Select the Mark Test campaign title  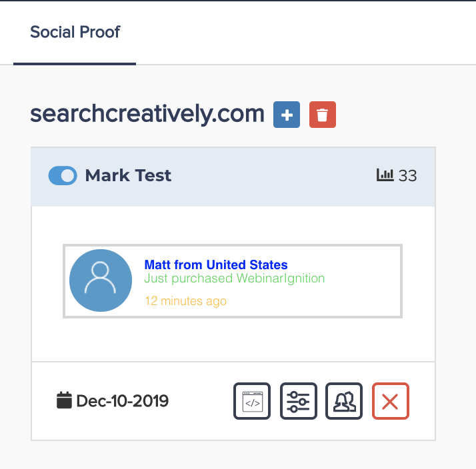click(128, 176)
